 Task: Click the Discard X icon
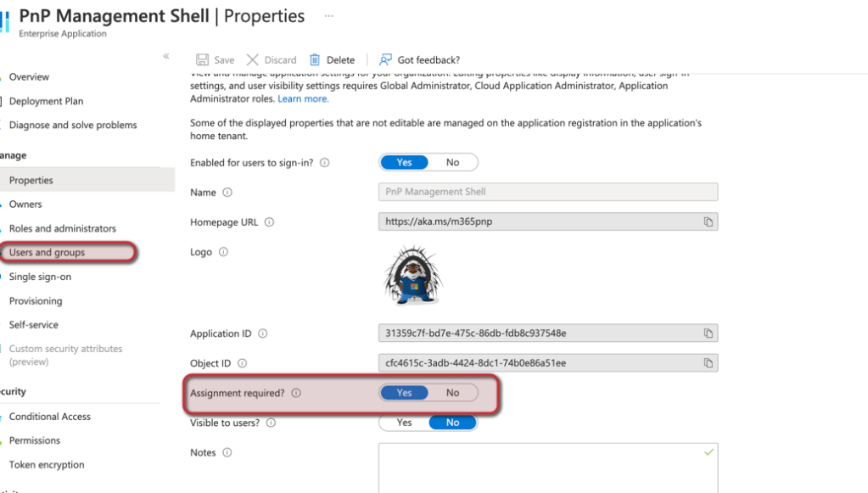tap(252, 60)
